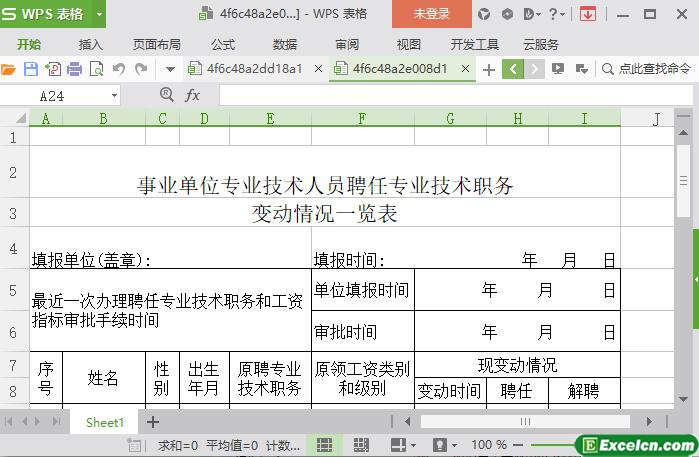Switch to normal view in status bar

click(324, 445)
